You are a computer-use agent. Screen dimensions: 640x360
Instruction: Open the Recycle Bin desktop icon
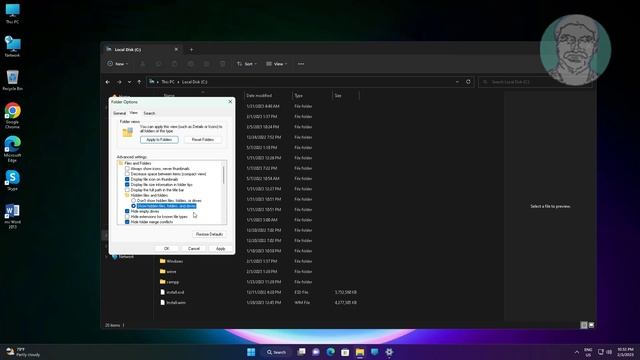click(x=12, y=80)
